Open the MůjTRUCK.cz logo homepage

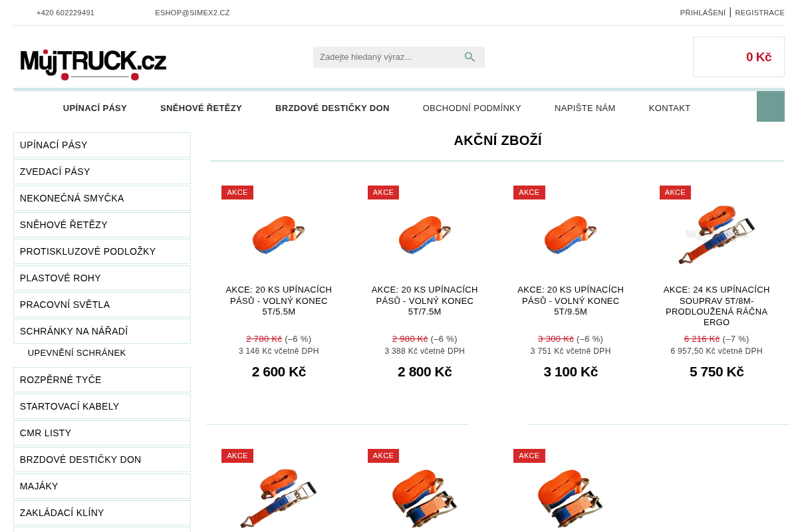(x=93, y=65)
